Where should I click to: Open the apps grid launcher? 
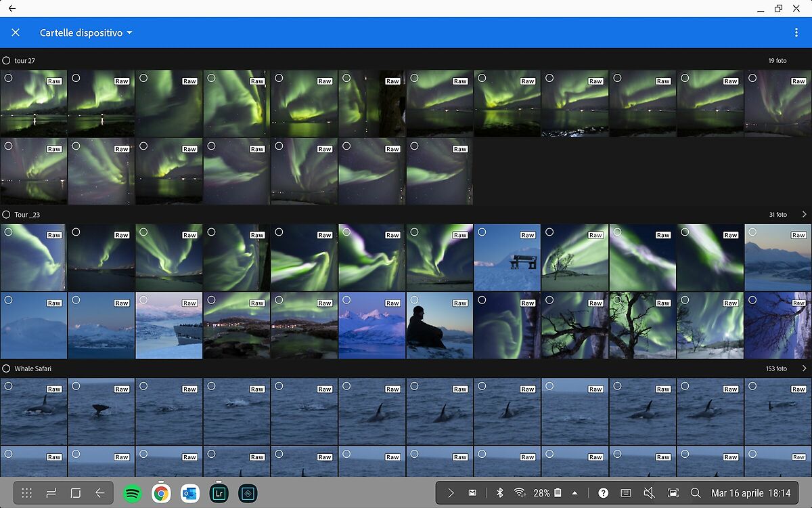tap(27, 493)
